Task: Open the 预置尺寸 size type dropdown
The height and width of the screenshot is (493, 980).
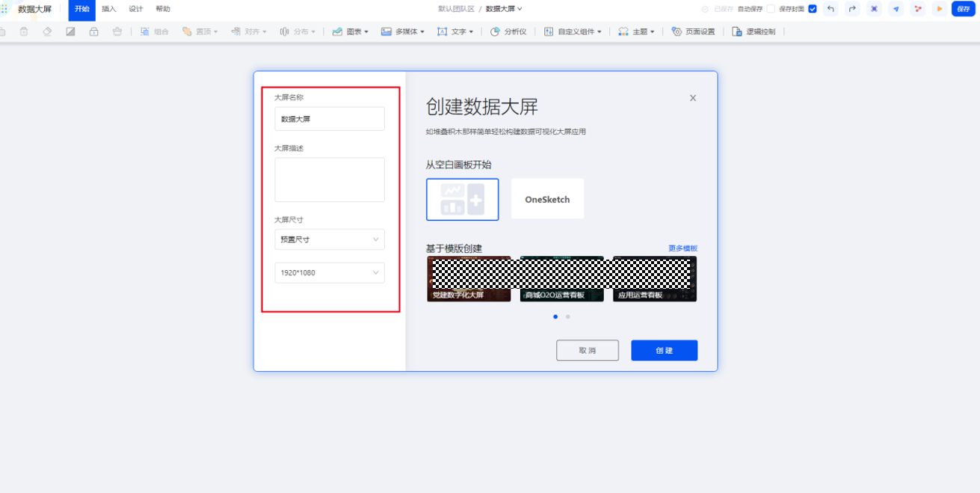Action: click(x=330, y=239)
